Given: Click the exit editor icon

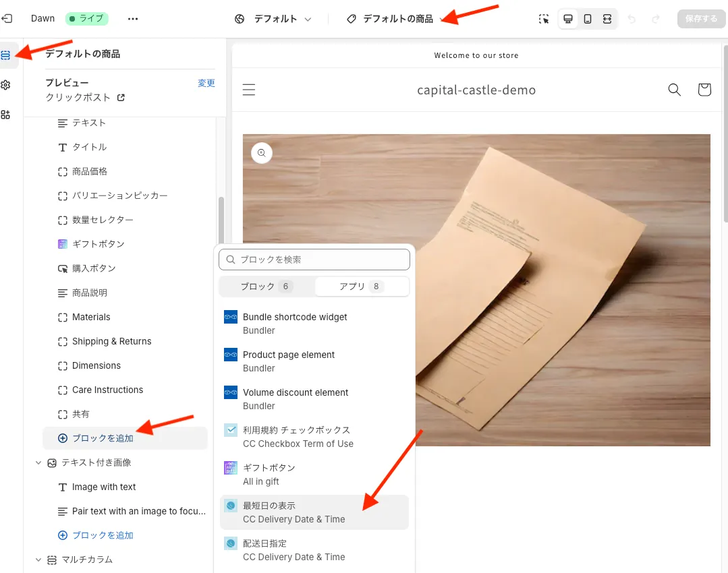Looking at the screenshot, I should (7, 19).
